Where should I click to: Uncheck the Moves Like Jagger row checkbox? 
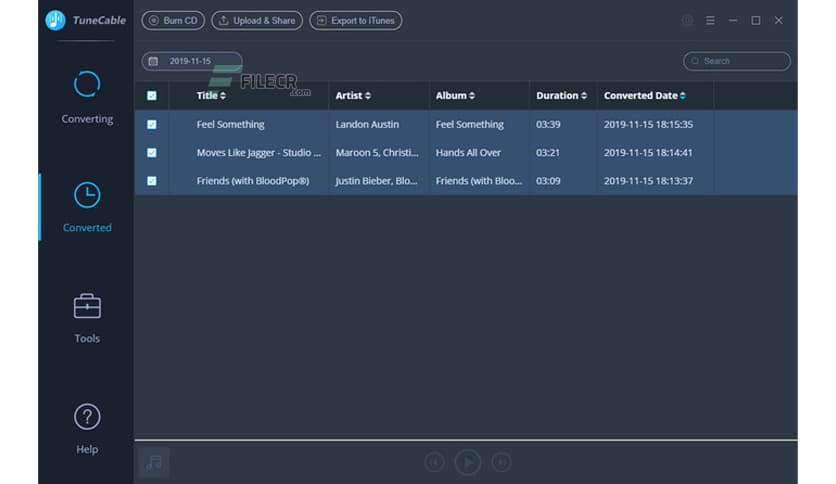click(x=152, y=152)
